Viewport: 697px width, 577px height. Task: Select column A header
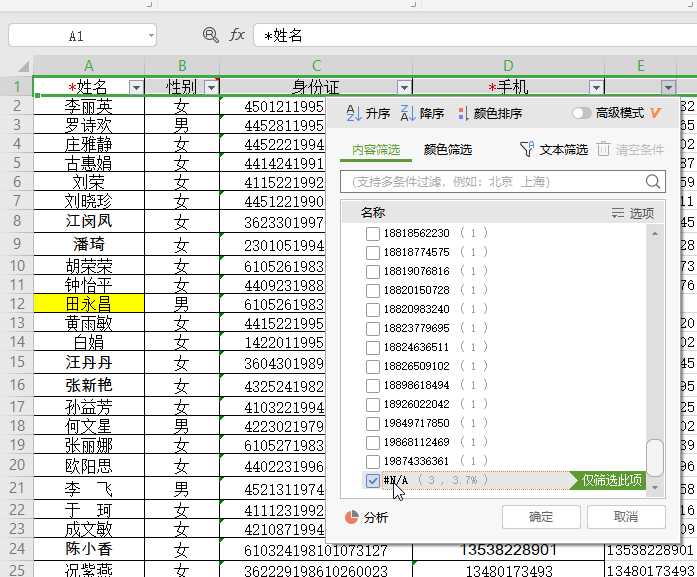(89, 66)
